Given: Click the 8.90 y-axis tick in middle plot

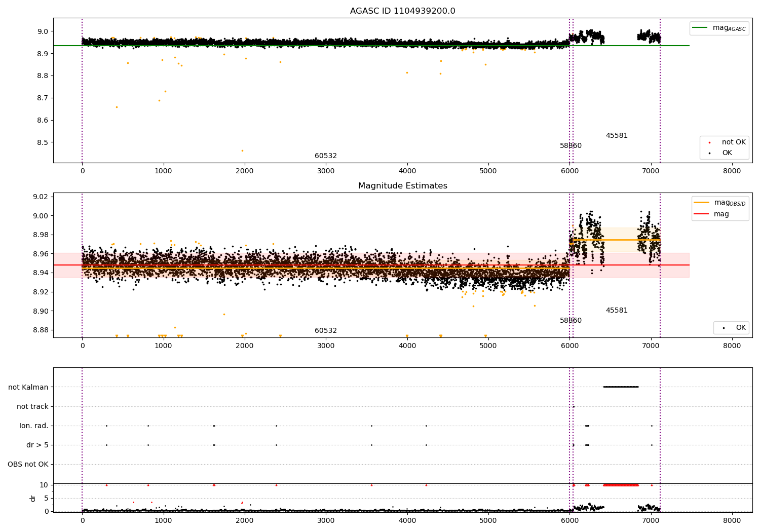Looking at the screenshot, I should point(41,311).
